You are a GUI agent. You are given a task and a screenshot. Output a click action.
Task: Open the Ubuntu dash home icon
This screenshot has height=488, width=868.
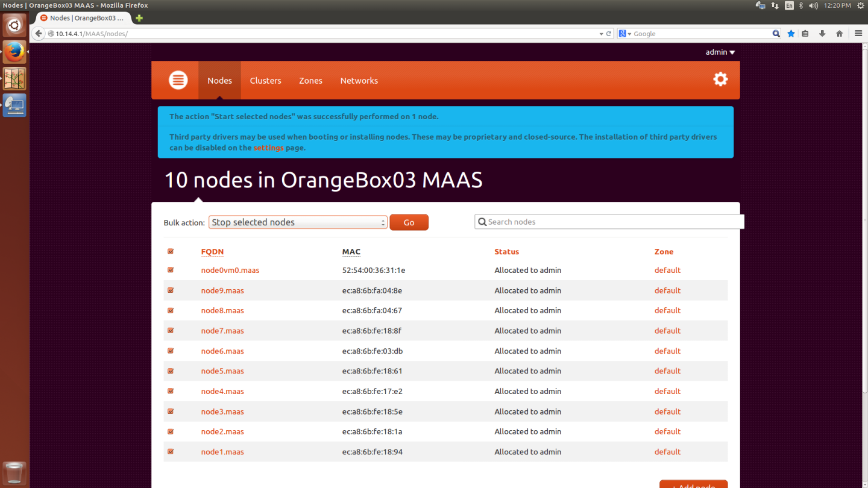click(14, 25)
